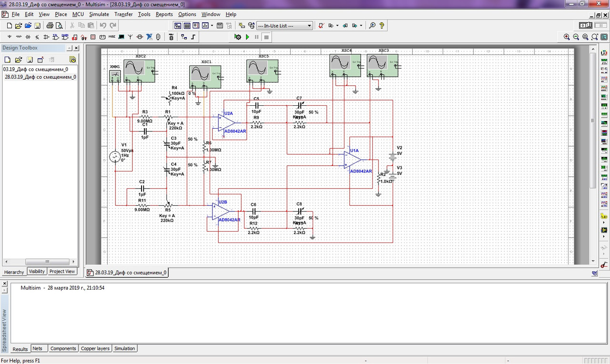Click the Zoom Out magnifier icon
This screenshot has height=364, width=610.
[576, 37]
